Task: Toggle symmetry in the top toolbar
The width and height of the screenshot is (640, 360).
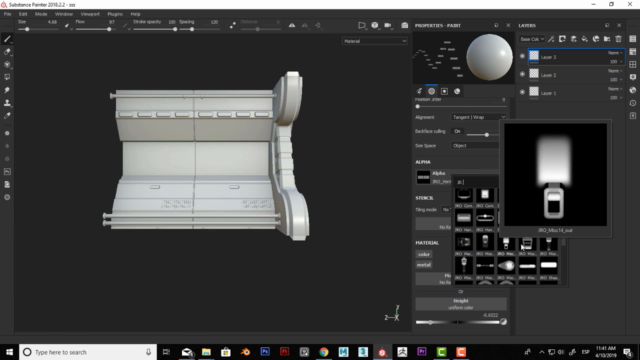Action: click(292, 25)
